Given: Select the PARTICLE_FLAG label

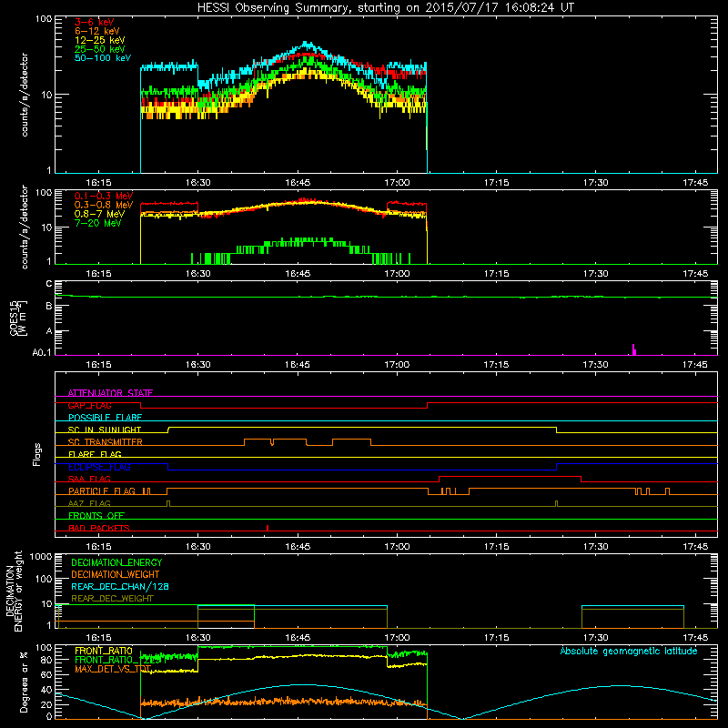Looking at the screenshot, I should 102,491.
